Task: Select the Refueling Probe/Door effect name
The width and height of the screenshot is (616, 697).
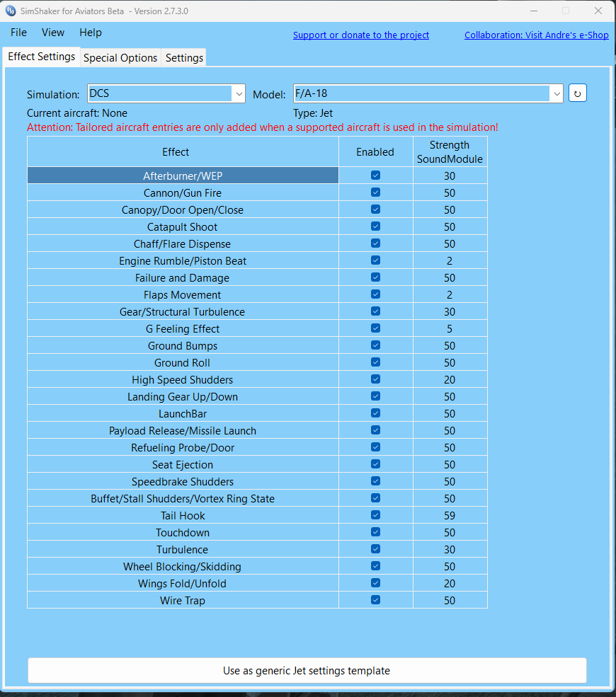Action: [183, 448]
